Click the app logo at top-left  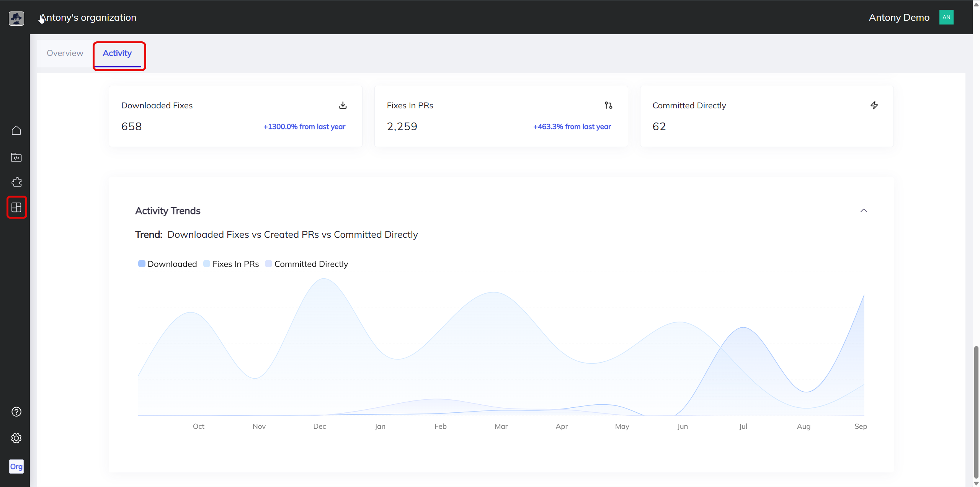click(x=16, y=18)
